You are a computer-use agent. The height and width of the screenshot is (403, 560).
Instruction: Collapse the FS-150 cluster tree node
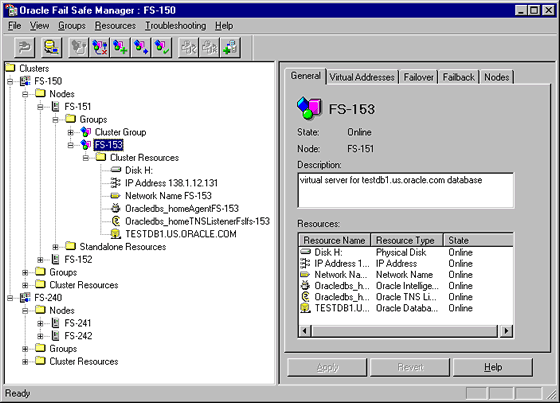point(10,81)
